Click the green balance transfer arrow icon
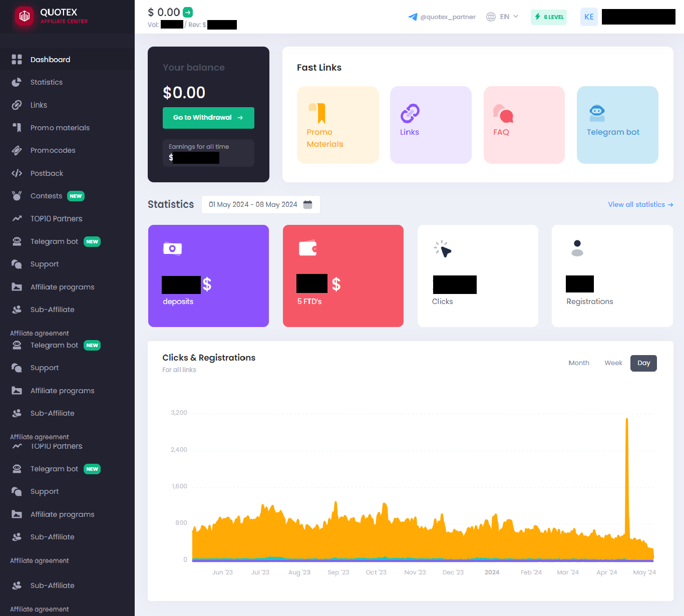 point(188,12)
